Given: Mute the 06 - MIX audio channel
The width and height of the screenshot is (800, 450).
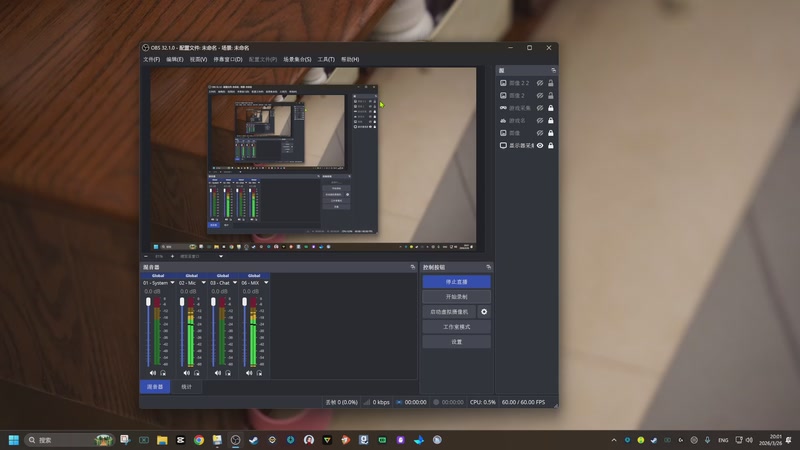Looking at the screenshot, I should pos(249,373).
